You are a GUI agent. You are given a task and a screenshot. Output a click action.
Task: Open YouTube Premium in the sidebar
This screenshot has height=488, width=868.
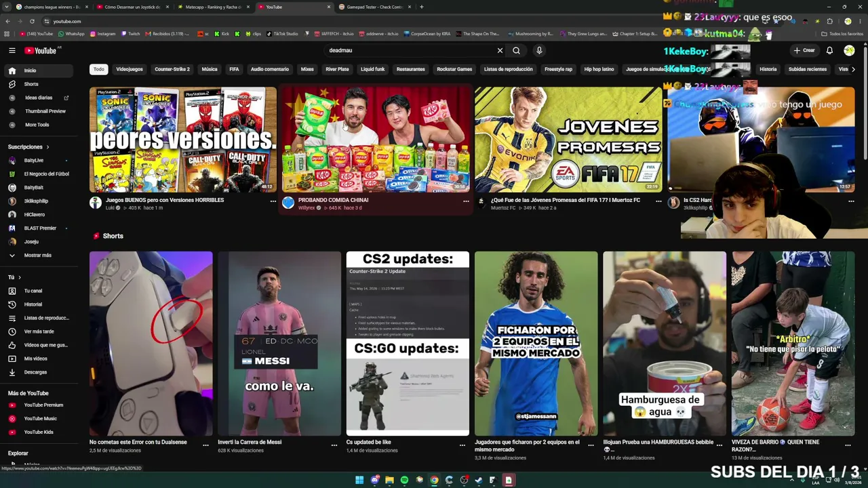coord(39,405)
